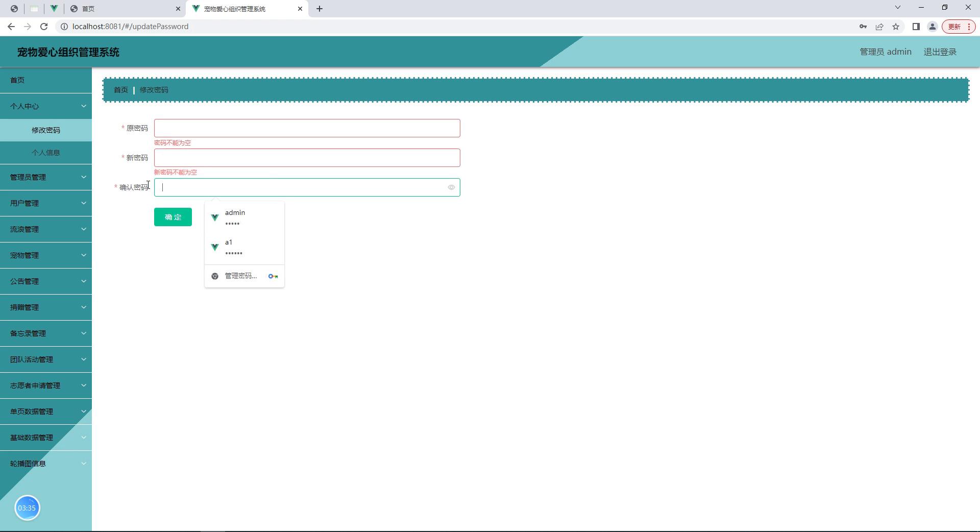
Task: Click the 03:35 timer circle
Action: [27, 508]
